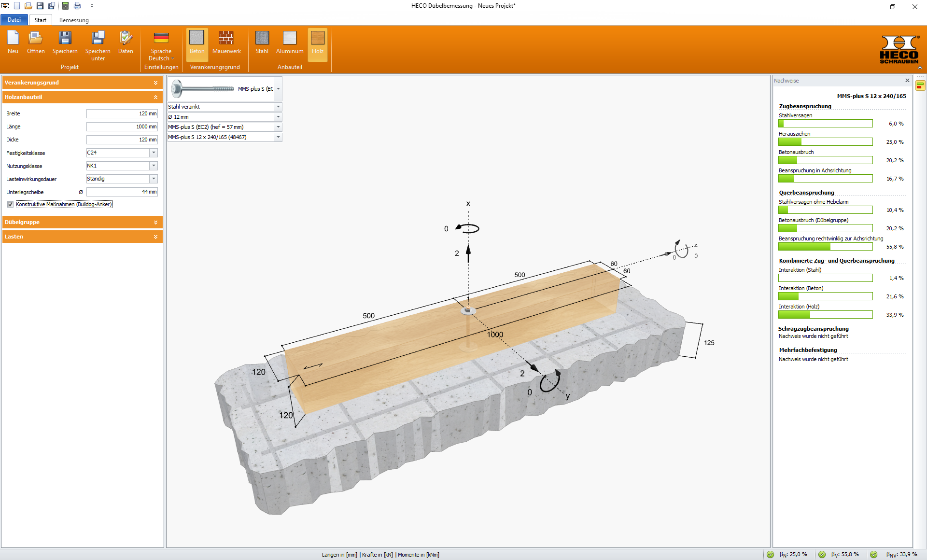Click the Länge input field

[122, 127]
